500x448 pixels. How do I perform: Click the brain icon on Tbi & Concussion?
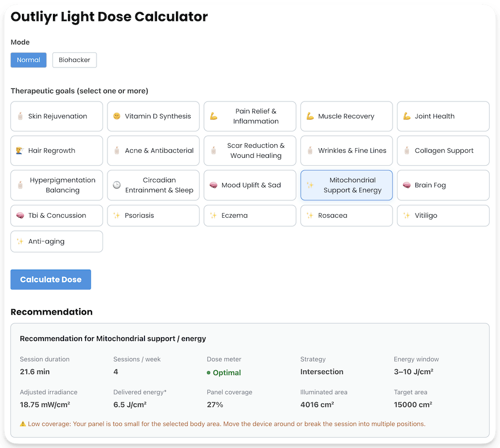pos(19,215)
